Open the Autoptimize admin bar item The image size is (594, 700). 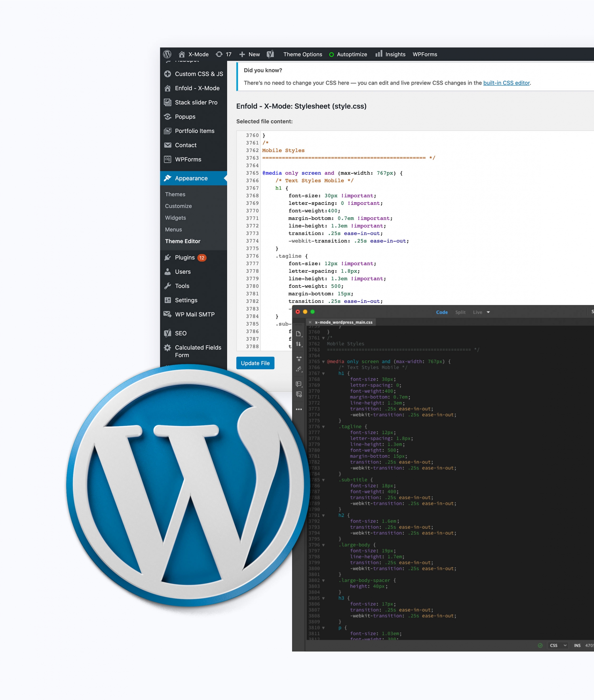pos(348,54)
